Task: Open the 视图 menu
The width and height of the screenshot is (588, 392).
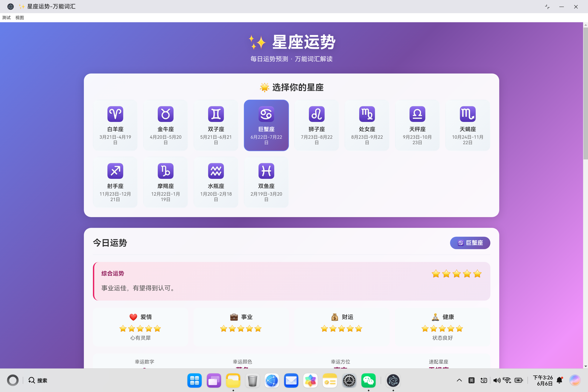Action: (x=19, y=18)
